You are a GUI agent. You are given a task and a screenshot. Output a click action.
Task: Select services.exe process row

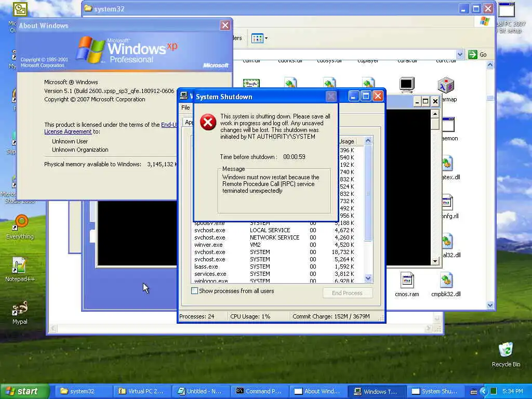tap(276, 274)
